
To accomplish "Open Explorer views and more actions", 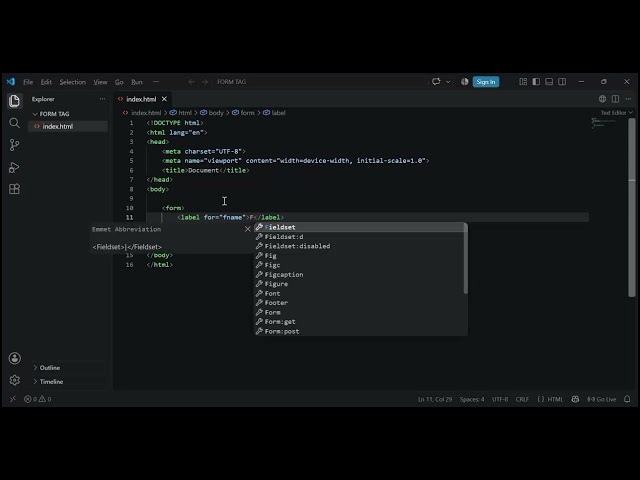I will click(x=102, y=99).
